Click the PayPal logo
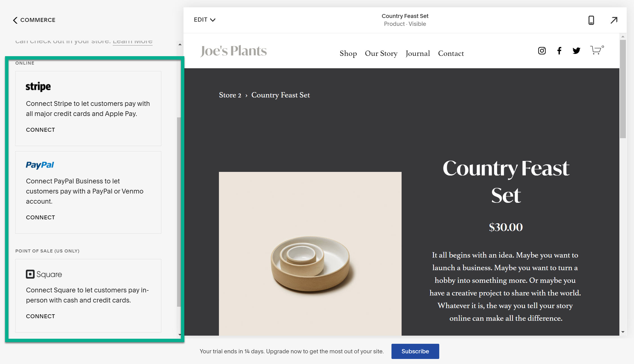Screen dimensions: 634x364 pyautogui.click(x=39, y=165)
